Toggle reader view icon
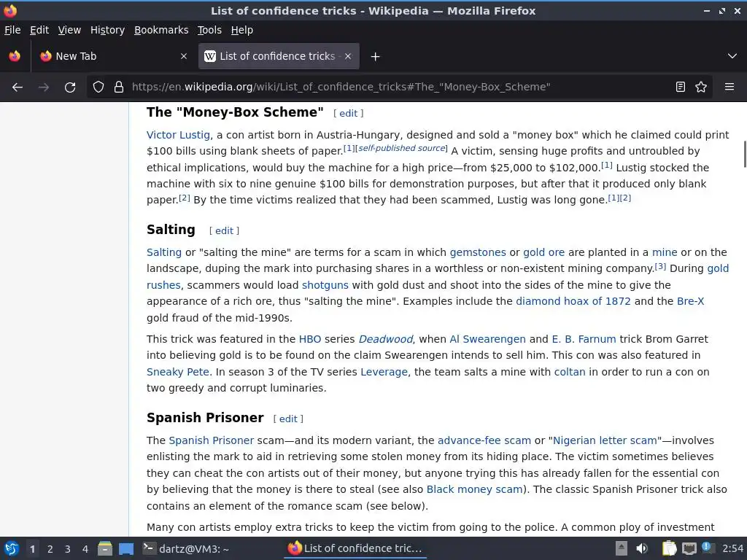 point(681,87)
